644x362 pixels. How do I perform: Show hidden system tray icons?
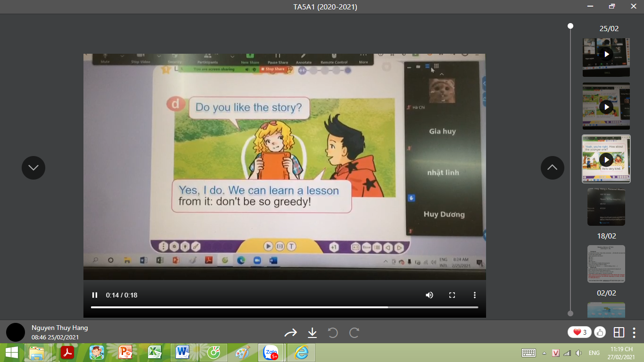545,353
